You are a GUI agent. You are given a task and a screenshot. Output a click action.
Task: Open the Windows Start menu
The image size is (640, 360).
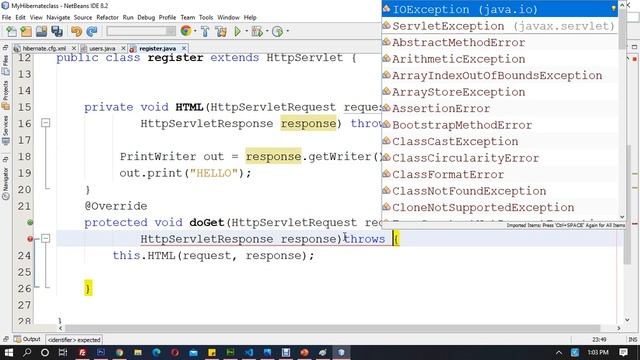coord(9,352)
